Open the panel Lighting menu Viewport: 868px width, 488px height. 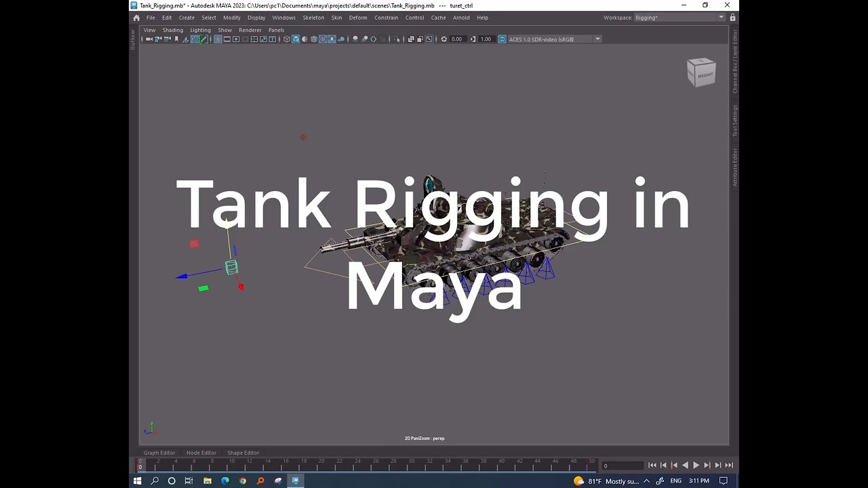click(200, 30)
